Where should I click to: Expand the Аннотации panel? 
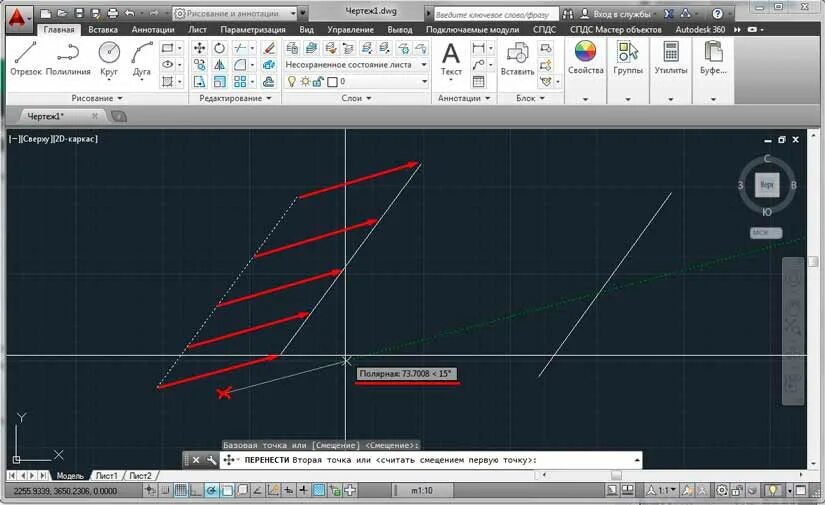(x=464, y=98)
